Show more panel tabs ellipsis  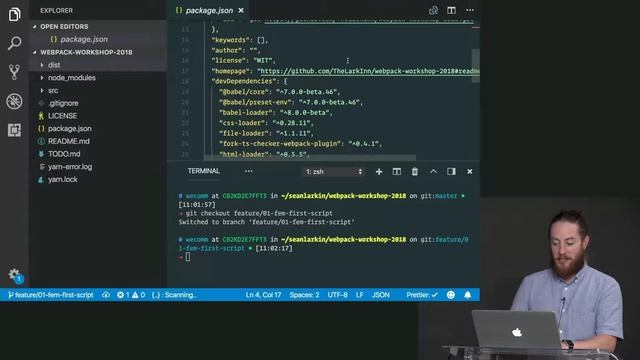[x=248, y=171]
